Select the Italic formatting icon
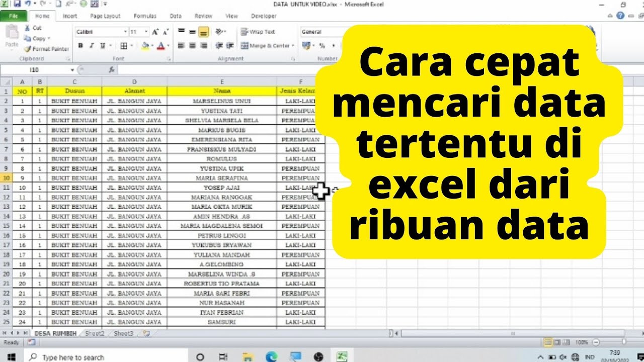Screen dimensions: 644x362 pos(92,46)
